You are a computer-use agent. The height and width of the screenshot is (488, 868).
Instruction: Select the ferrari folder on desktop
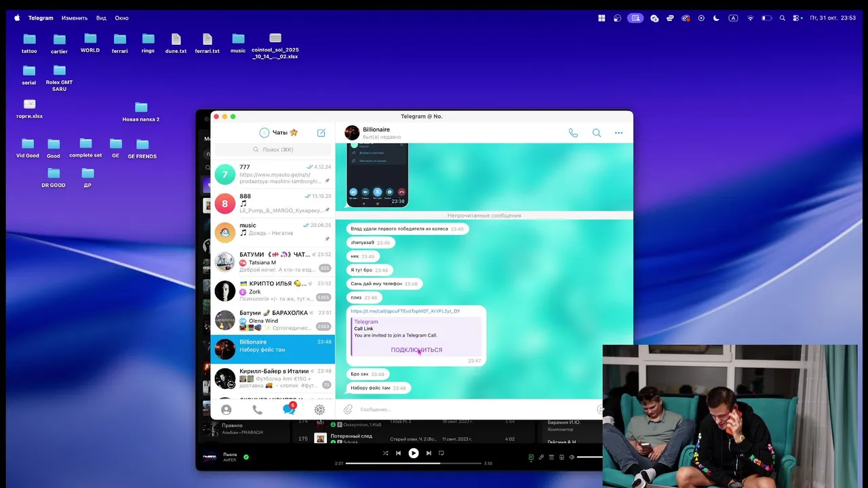click(x=120, y=43)
